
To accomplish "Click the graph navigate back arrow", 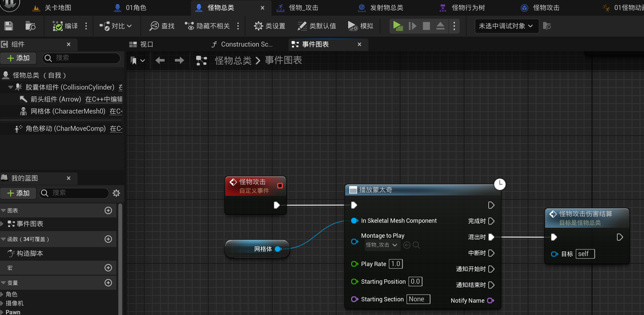I will tap(160, 60).
